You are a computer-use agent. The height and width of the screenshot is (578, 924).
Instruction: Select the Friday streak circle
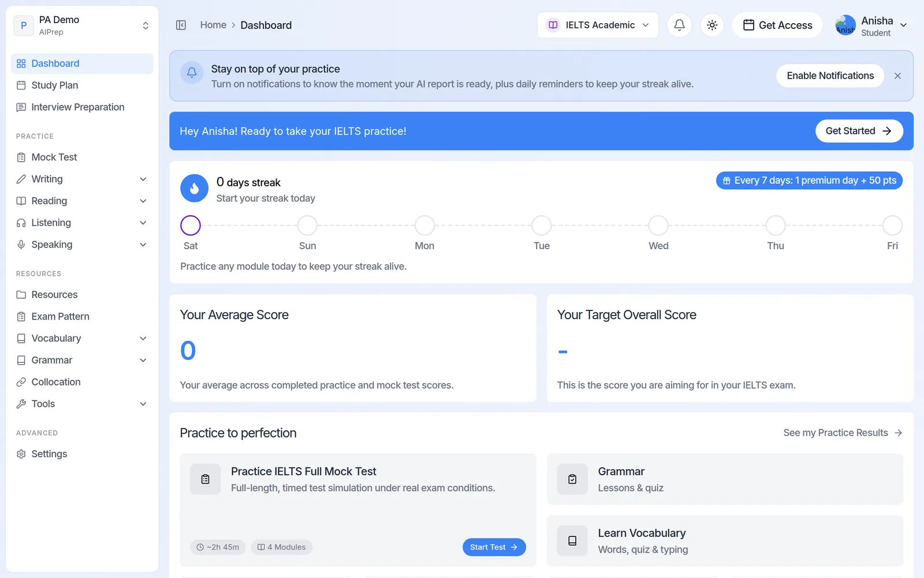tap(892, 225)
